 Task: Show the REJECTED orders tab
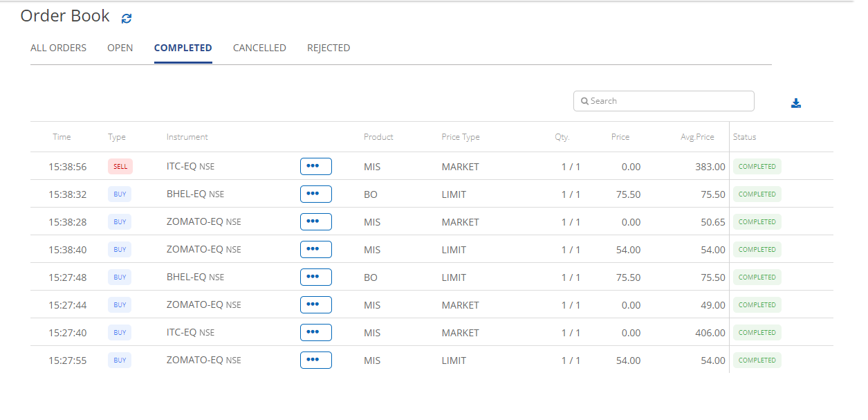[x=329, y=48]
